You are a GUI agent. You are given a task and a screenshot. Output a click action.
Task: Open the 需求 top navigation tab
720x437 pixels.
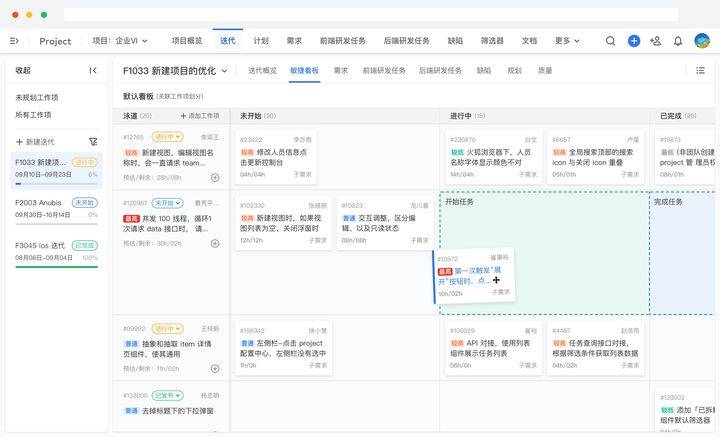[x=294, y=41]
